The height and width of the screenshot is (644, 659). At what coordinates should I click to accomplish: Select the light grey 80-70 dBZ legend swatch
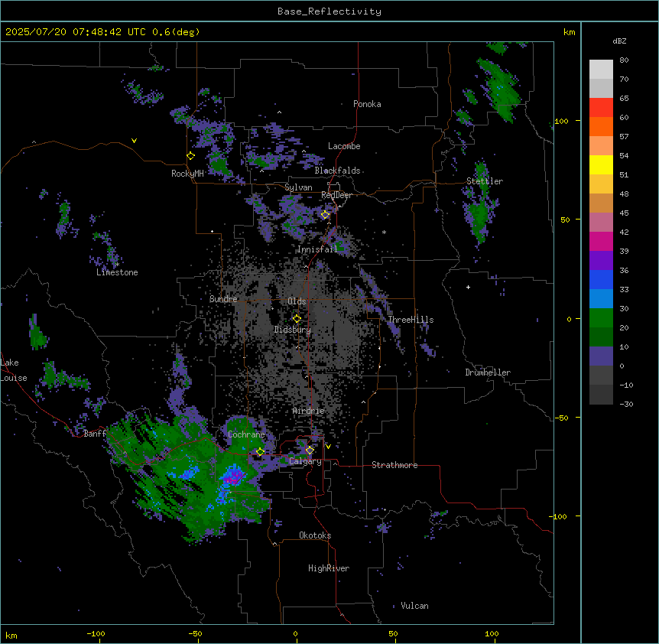(601, 70)
